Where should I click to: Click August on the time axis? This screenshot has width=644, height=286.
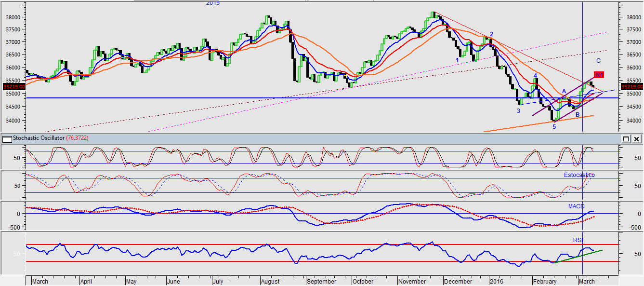[272, 281]
